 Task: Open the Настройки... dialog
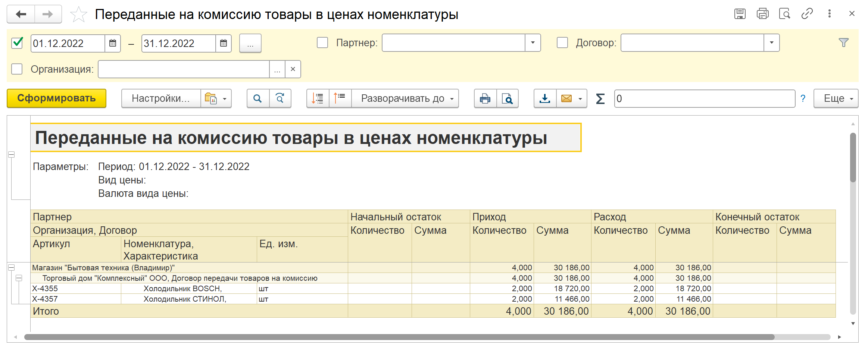pos(161,98)
